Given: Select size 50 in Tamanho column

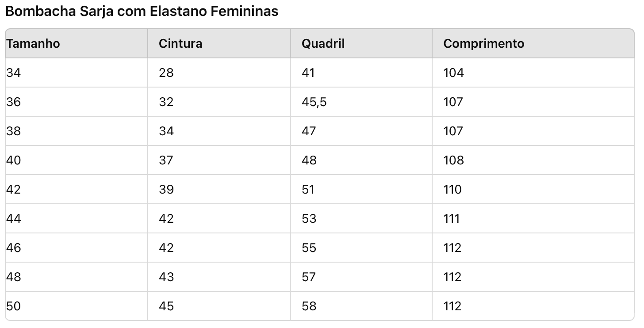Looking at the screenshot, I should (x=14, y=306).
